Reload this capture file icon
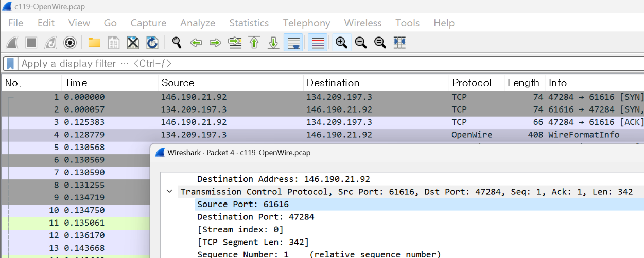644x258 pixels. point(152,43)
